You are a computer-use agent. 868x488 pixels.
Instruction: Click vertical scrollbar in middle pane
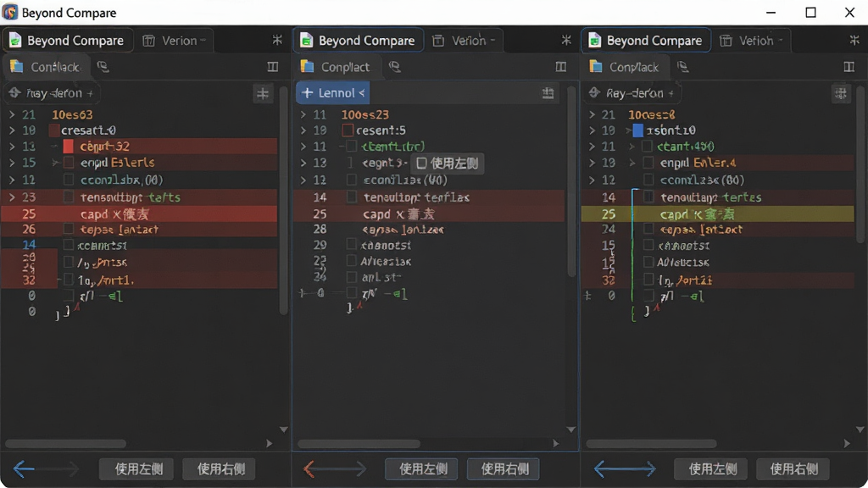572,180
